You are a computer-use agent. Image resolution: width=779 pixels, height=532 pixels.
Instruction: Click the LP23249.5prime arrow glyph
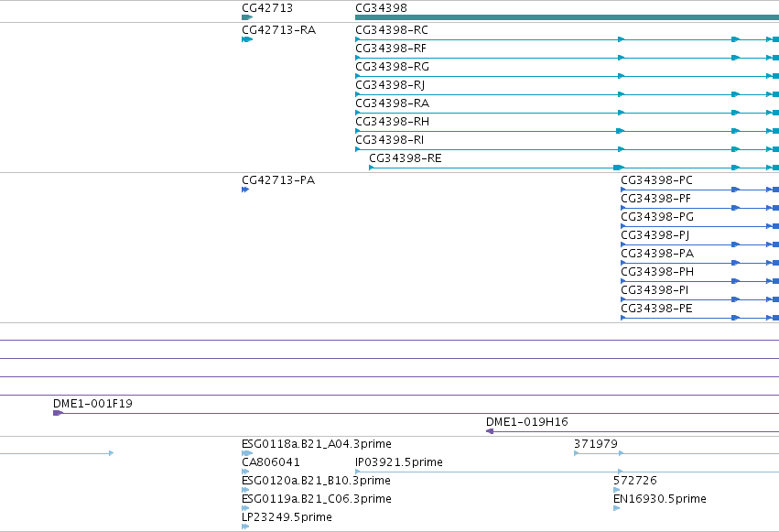coord(245,527)
